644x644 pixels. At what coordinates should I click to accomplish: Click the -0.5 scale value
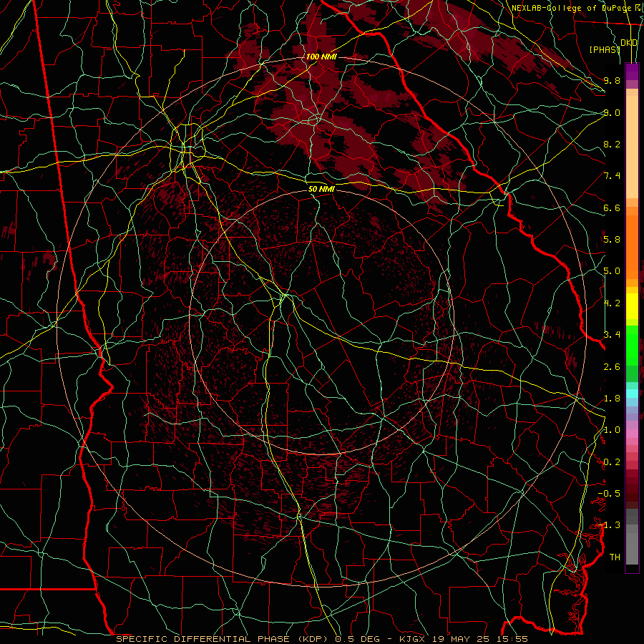pos(609,494)
